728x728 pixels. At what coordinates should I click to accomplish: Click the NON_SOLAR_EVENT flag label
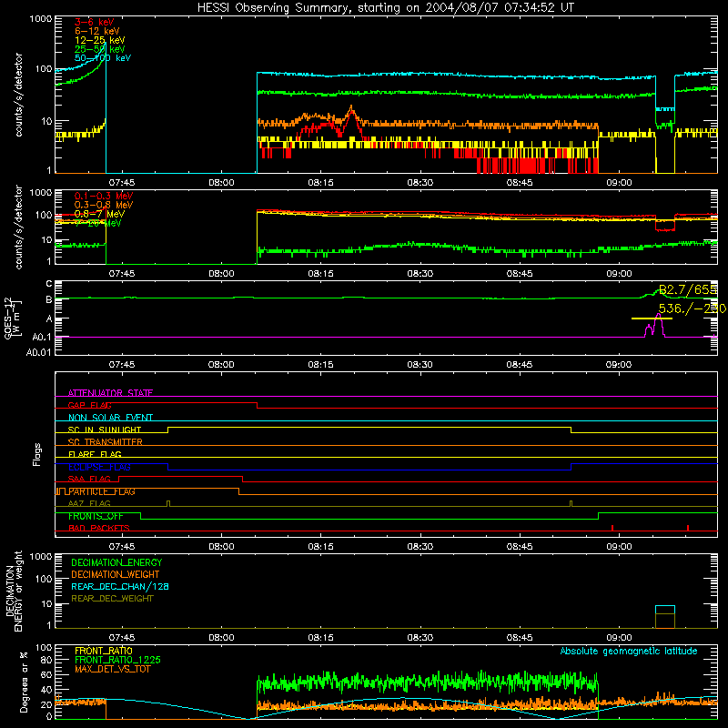point(110,418)
